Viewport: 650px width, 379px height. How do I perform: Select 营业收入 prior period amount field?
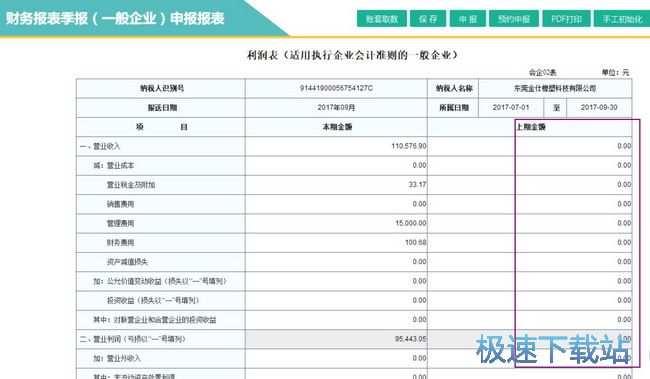point(530,146)
